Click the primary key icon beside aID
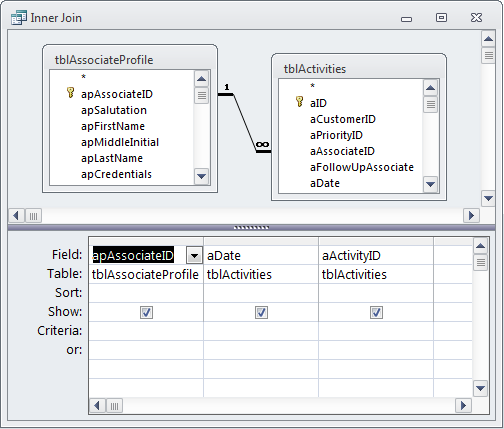Image resolution: width=504 pixels, height=429 pixels. (299, 102)
